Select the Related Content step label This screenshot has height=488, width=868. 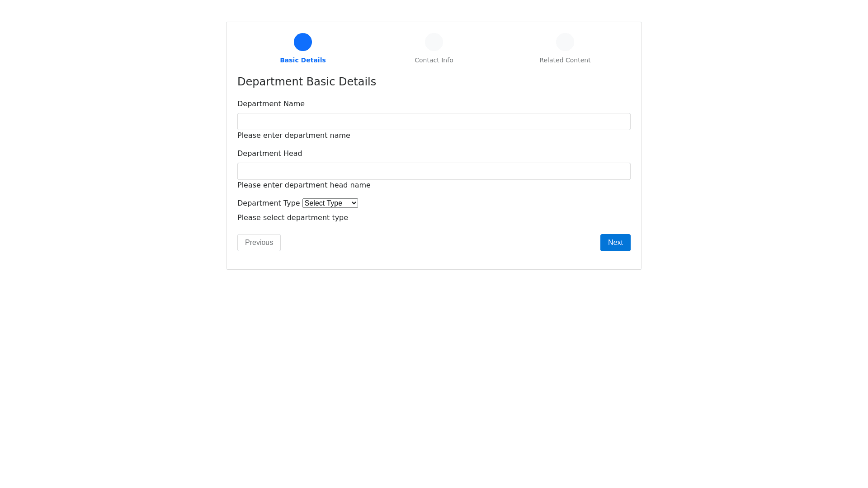click(x=565, y=60)
